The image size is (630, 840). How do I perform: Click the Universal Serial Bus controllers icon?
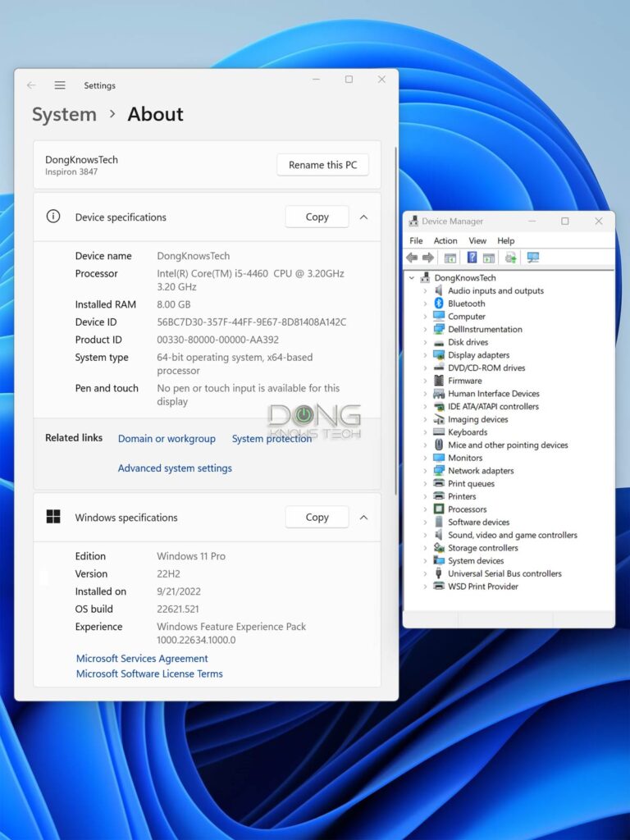coord(439,573)
